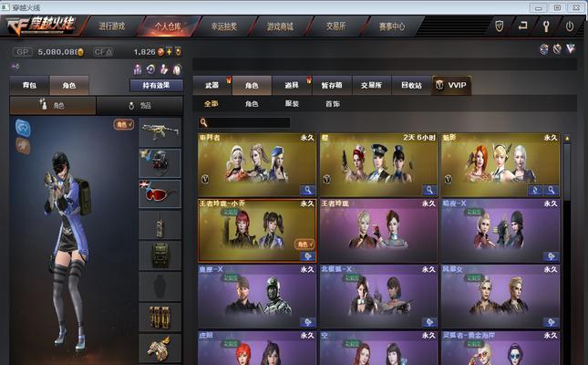Select the green backpack equipment slot
This screenshot has width=588, height=365.
[x=160, y=255]
